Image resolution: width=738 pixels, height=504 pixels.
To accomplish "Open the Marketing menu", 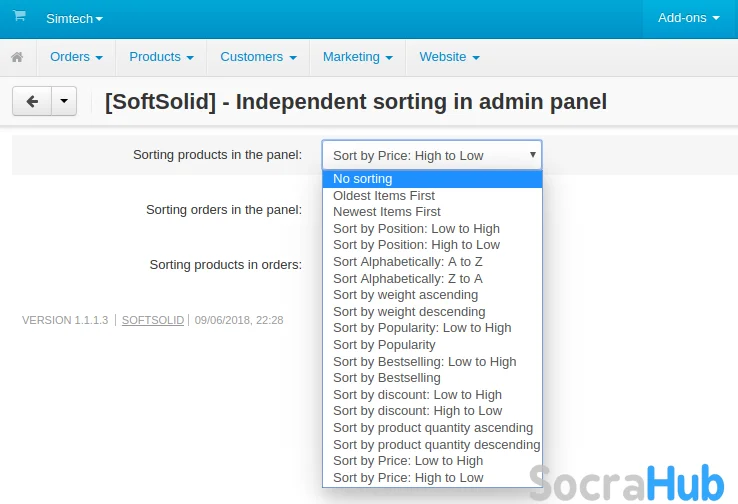I will 357,57.
